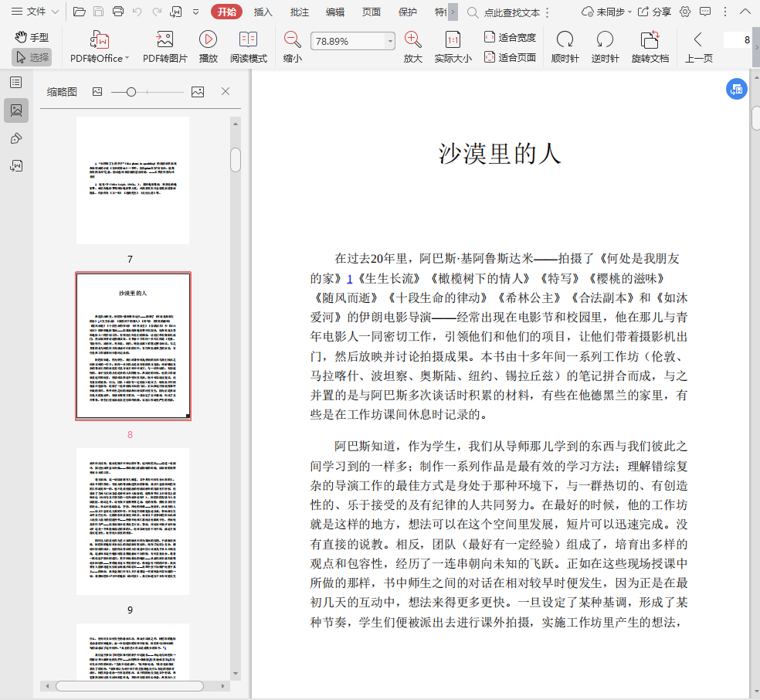
Task: Click the 实际大小 1:1 icon
Action: click(453, 40)
